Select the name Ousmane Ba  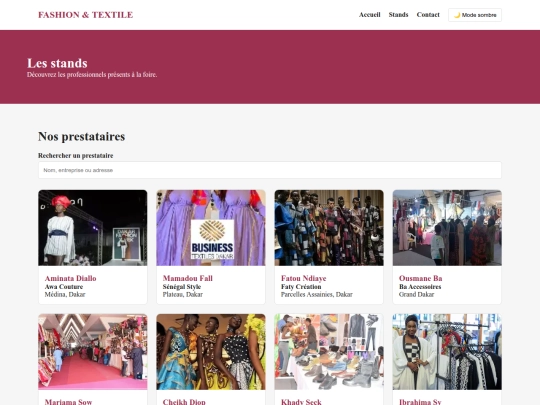[x=420, y=278]
